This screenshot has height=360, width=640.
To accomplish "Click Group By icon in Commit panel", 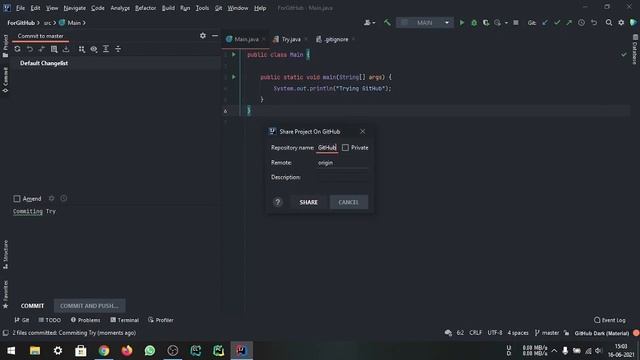I will pos(82,49).
